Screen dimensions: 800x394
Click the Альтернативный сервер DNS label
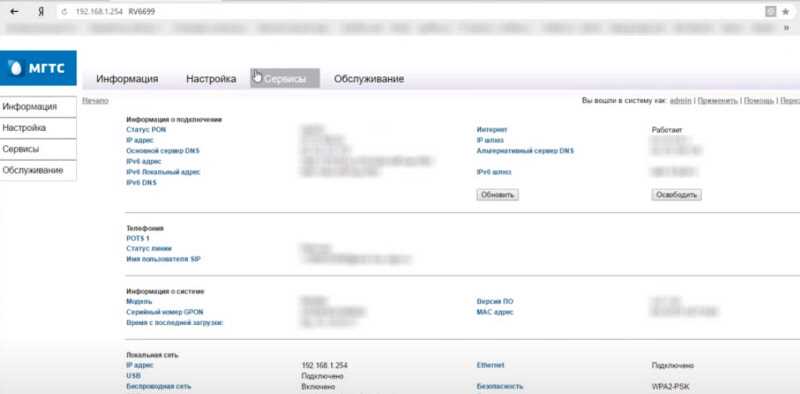pos(526,151)
